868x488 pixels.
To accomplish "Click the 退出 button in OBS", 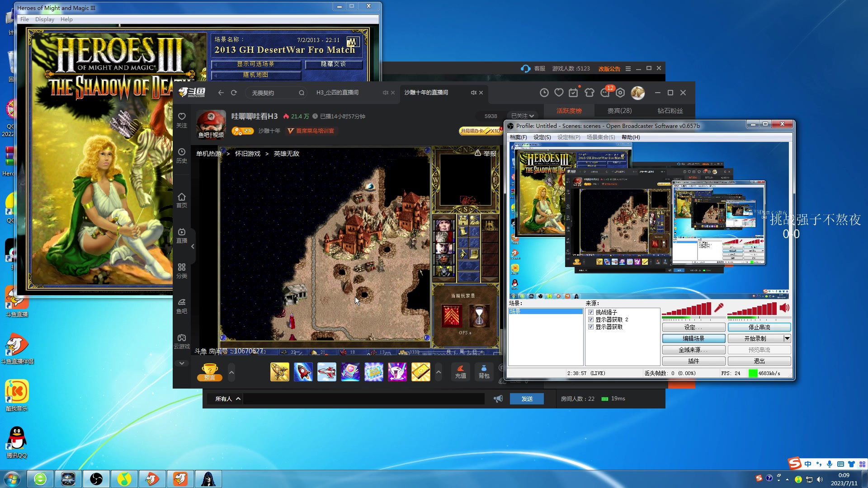I will point(759,361).
